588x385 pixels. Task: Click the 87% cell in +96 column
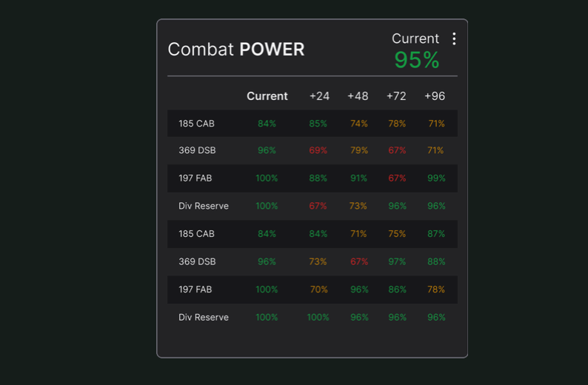pos(436,234)
